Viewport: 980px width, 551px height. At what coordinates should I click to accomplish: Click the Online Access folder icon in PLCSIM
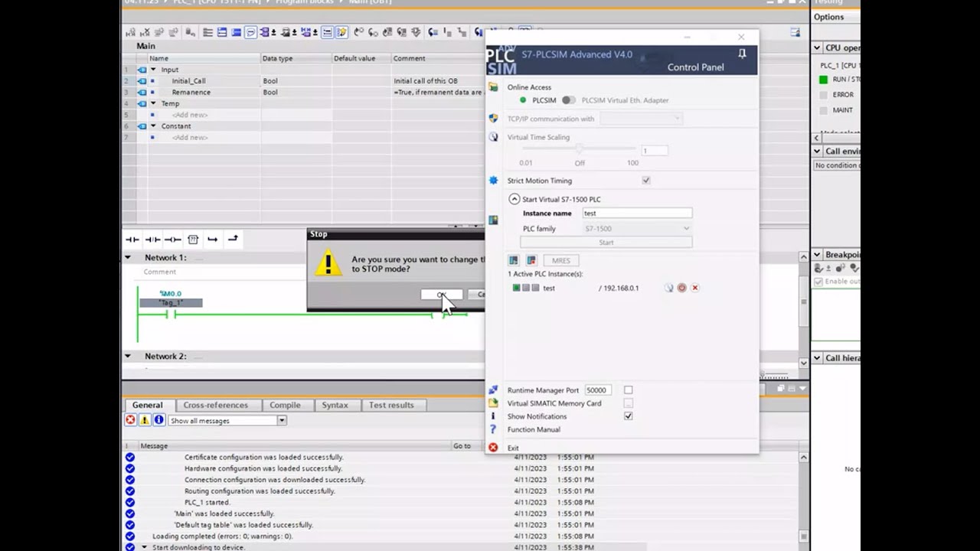(493, 87)
